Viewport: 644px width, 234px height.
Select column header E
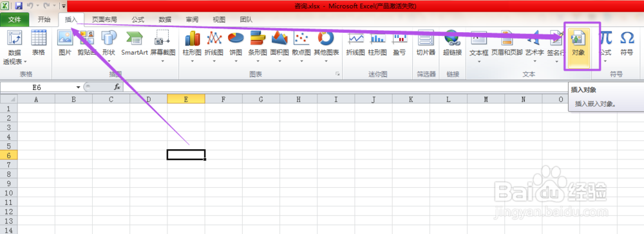click(186, 99)
